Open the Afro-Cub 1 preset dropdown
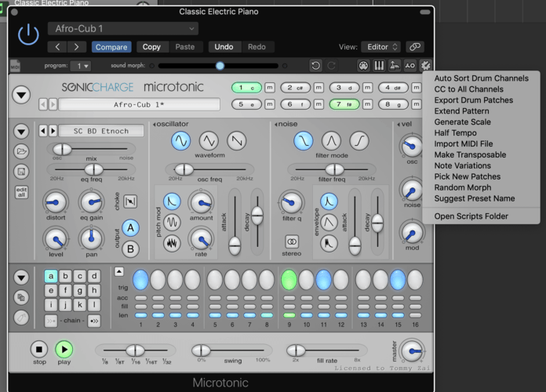Viewport: 546px width, 392px height. [123, 28]
